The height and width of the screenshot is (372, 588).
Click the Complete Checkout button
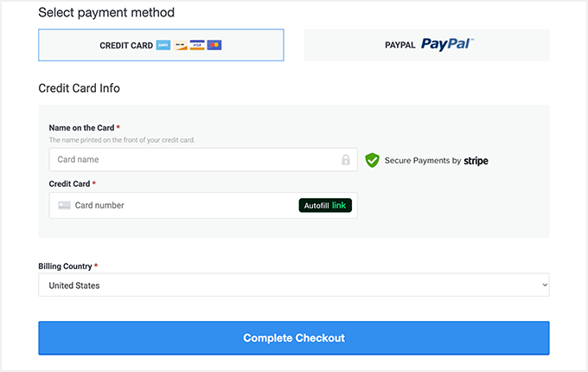point(293,337)
